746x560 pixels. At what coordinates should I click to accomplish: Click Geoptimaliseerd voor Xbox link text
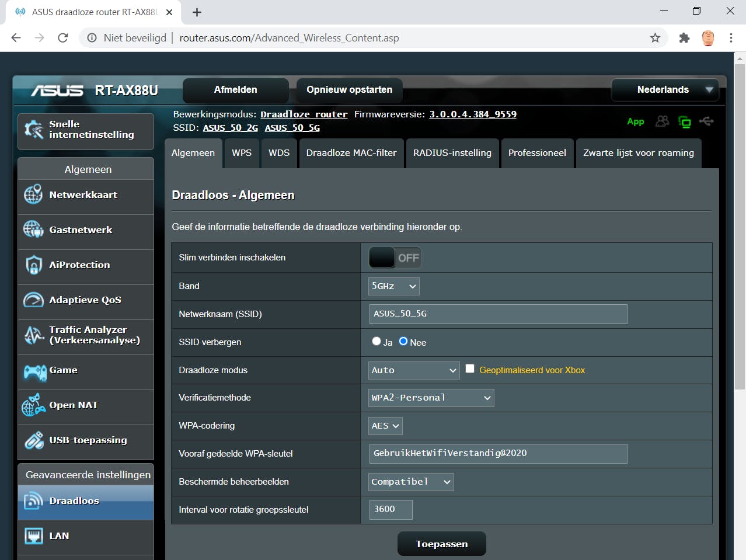coord(532,370)
